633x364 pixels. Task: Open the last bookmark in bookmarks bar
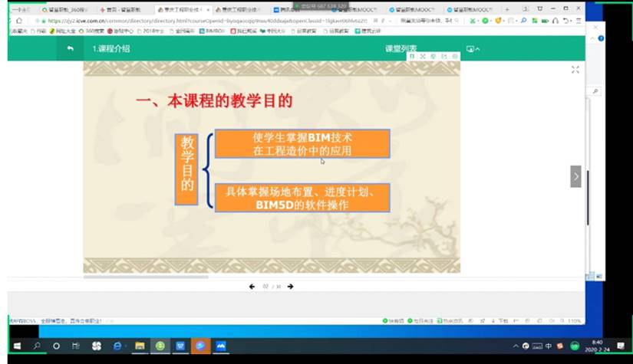pyautogui.click(x=368, y=31)
